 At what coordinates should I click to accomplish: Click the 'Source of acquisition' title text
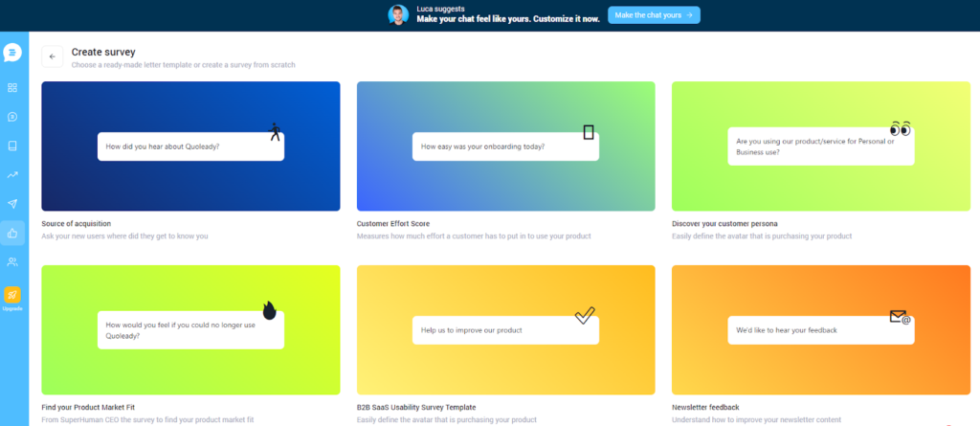pyautogui.click(x=77, y=223)
